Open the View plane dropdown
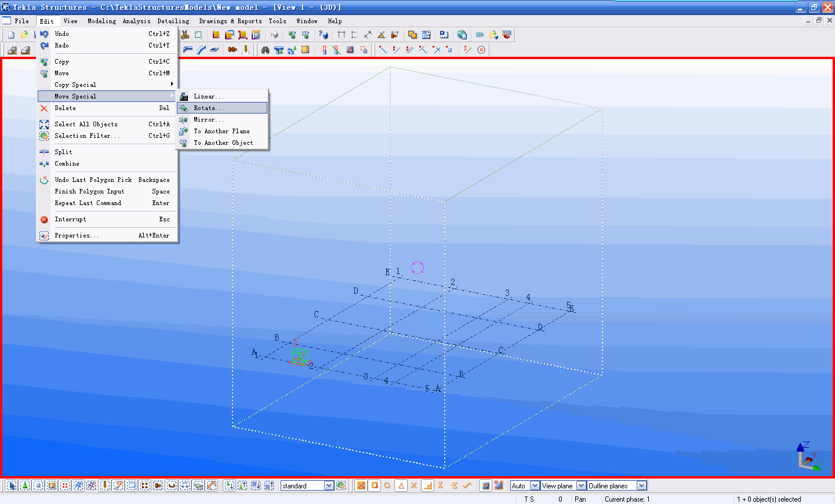 [580, 485]
